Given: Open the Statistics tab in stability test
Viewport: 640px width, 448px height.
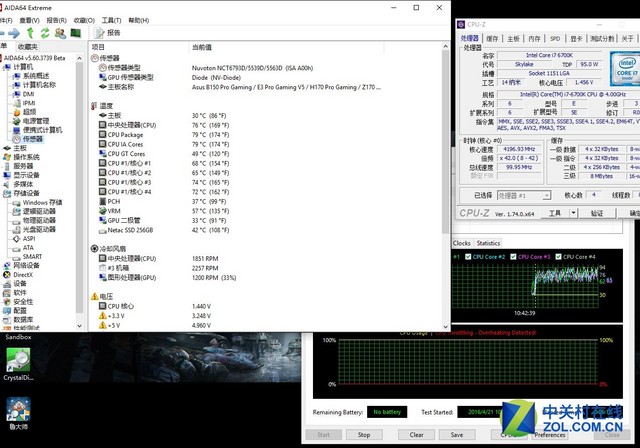Looking at the screenshot, I should pos(488,243).
